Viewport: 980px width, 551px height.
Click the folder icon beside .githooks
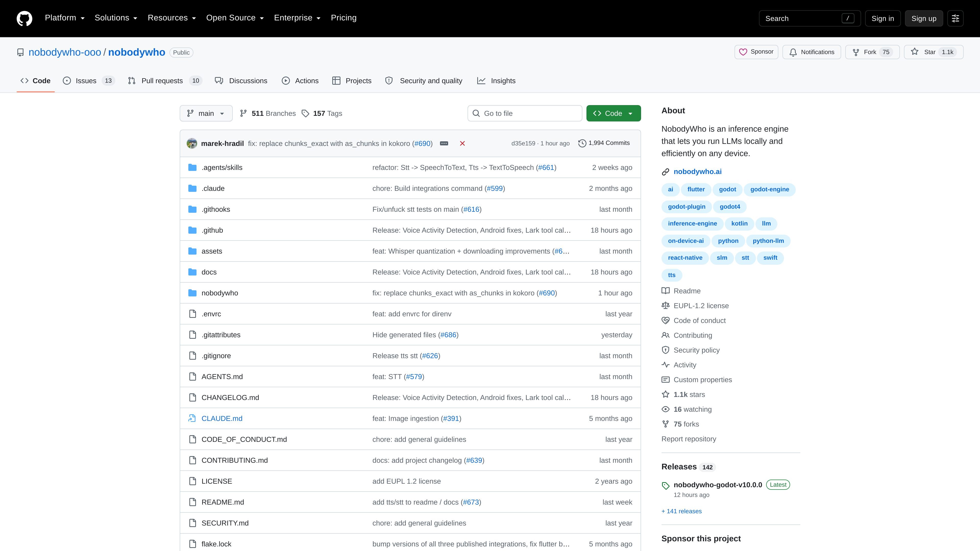click(x=192, y=209)
